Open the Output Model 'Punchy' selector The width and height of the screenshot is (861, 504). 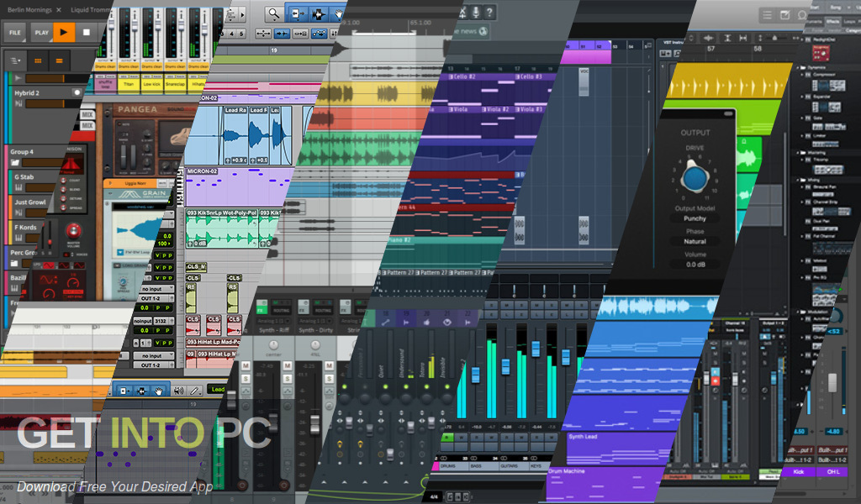click(695, 218)
